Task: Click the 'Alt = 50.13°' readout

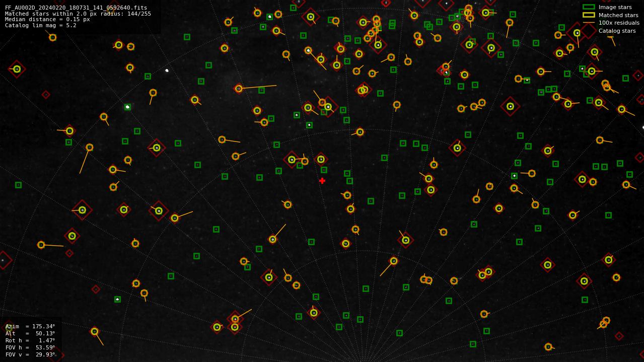Action: tap(30, 333)
